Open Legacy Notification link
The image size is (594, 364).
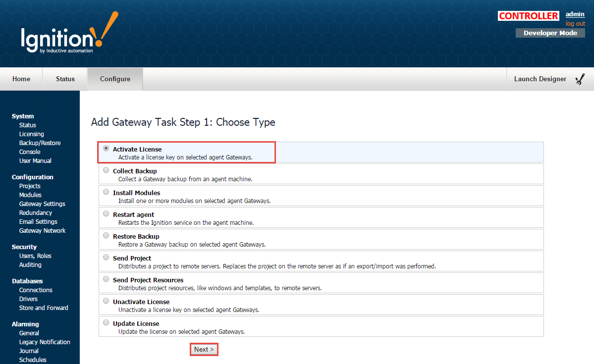(x=45, y=342)
